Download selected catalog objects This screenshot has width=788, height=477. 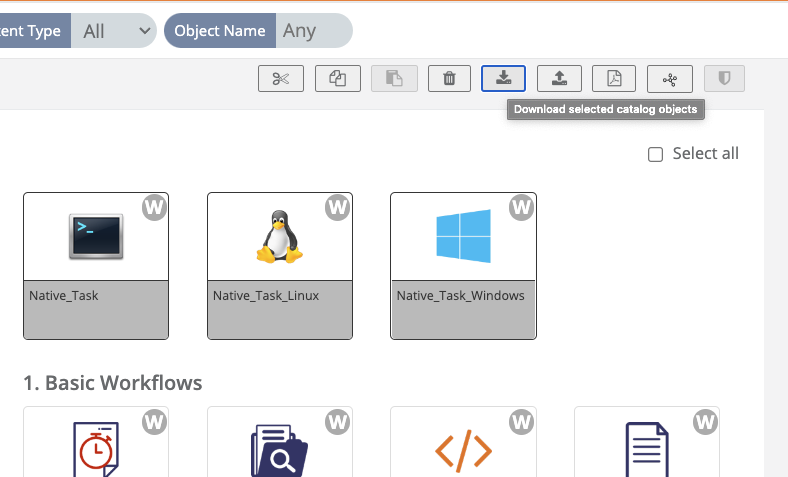pos(504,78)
